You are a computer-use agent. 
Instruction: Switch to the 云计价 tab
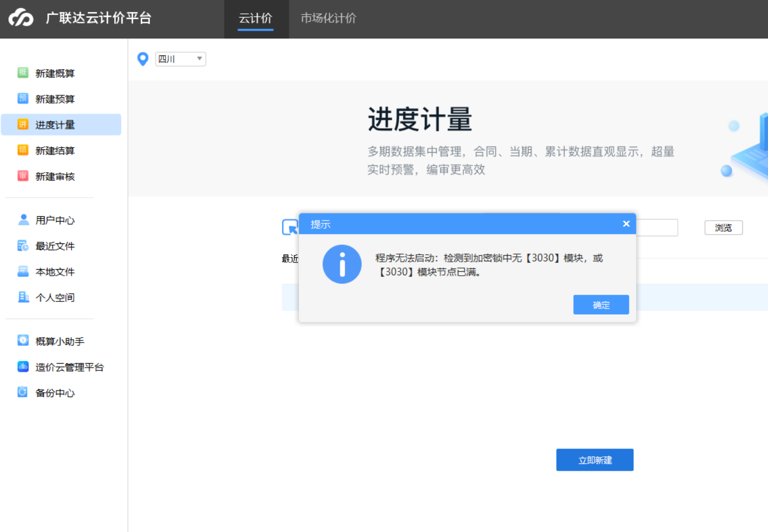tap(256, 18)
